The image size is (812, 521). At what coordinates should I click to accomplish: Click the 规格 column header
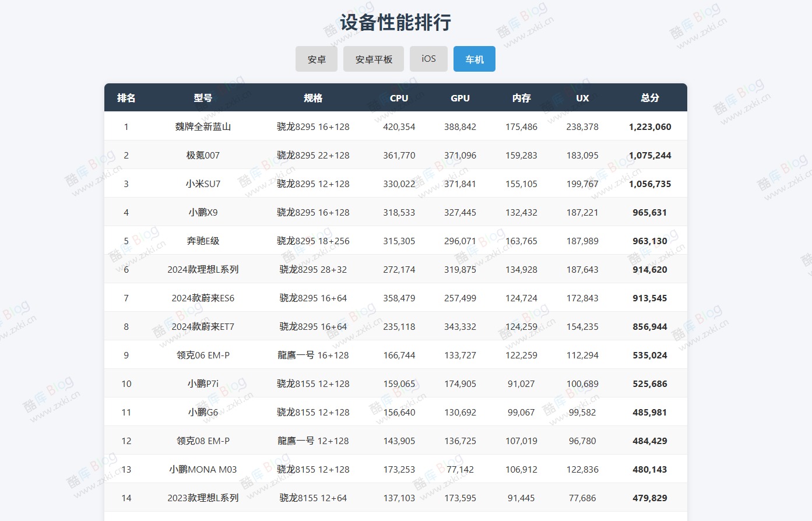point(313,98)
